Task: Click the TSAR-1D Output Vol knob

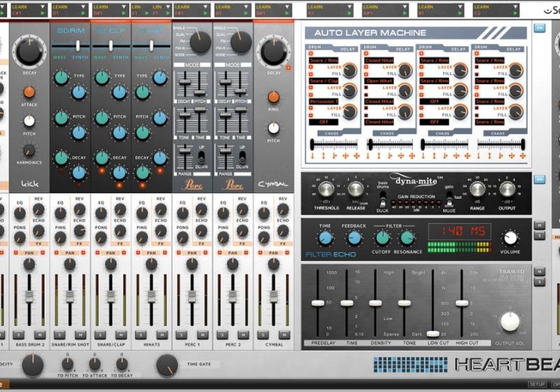Action: click(x=510, y=321)
